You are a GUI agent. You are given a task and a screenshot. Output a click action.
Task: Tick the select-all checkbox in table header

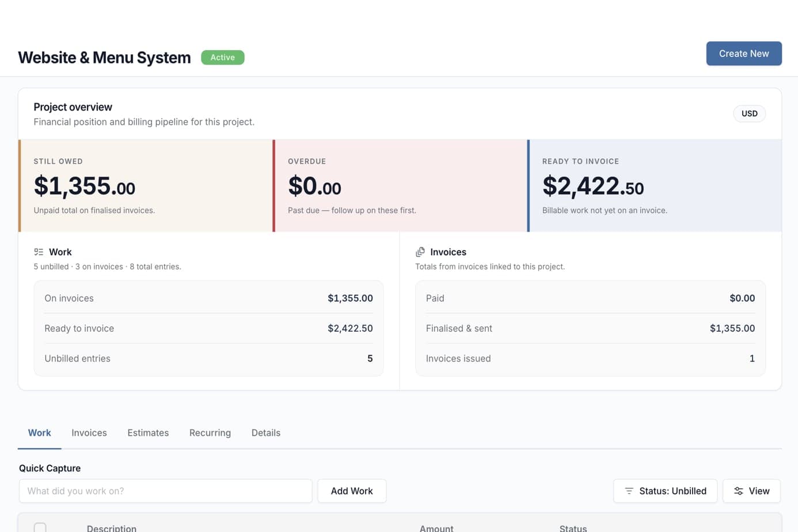40,527
